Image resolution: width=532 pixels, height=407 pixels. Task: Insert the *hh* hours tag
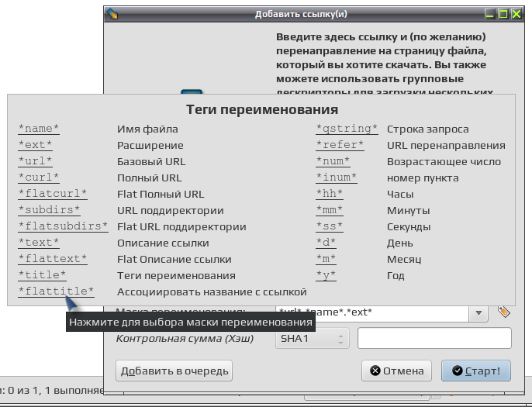(x=330, y=194)
